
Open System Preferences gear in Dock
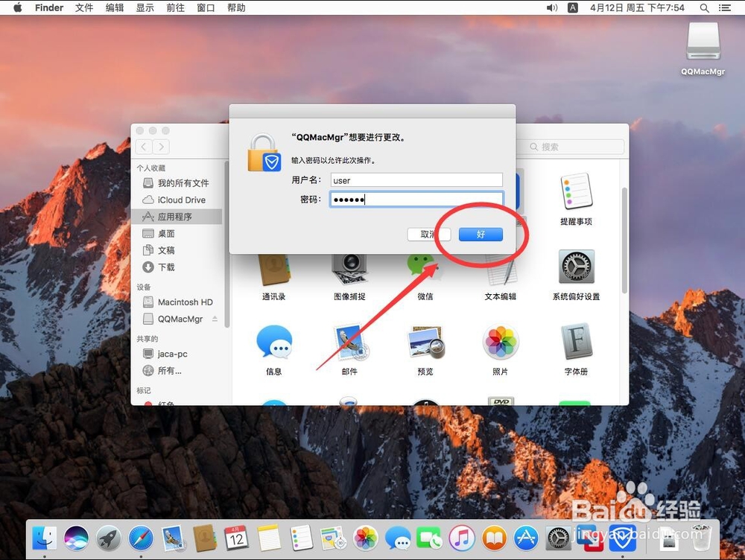(558, 538)
